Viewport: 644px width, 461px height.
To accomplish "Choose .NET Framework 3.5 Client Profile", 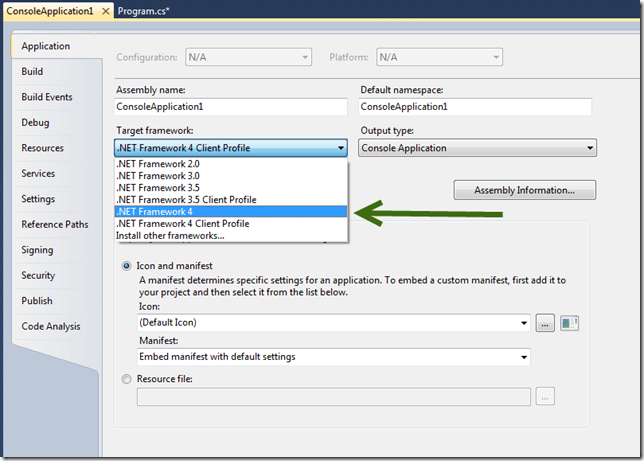I will (x=231, y=200).
